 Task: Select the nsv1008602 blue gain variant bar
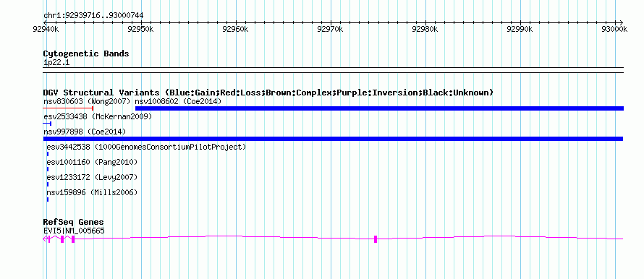click(x=379, y=108)
